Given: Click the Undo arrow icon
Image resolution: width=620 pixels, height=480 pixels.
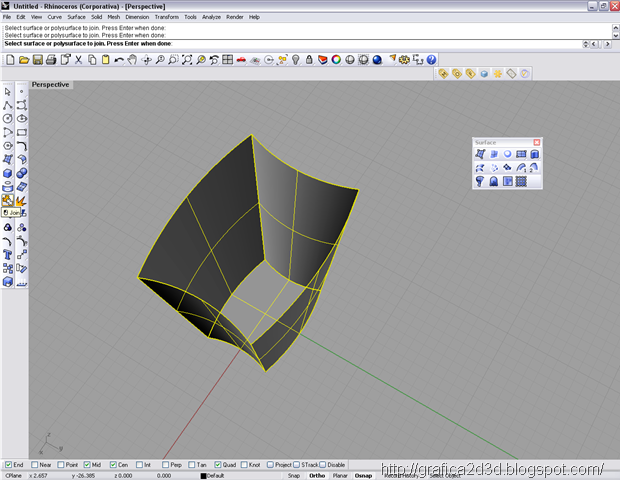Looking at the screenshot, I should pyautogui.click(x=119, y=60).
